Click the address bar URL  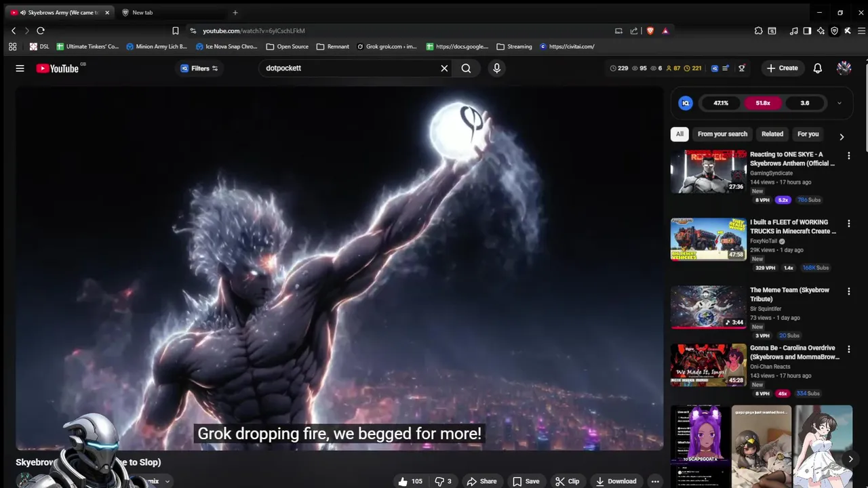[254, 30]
